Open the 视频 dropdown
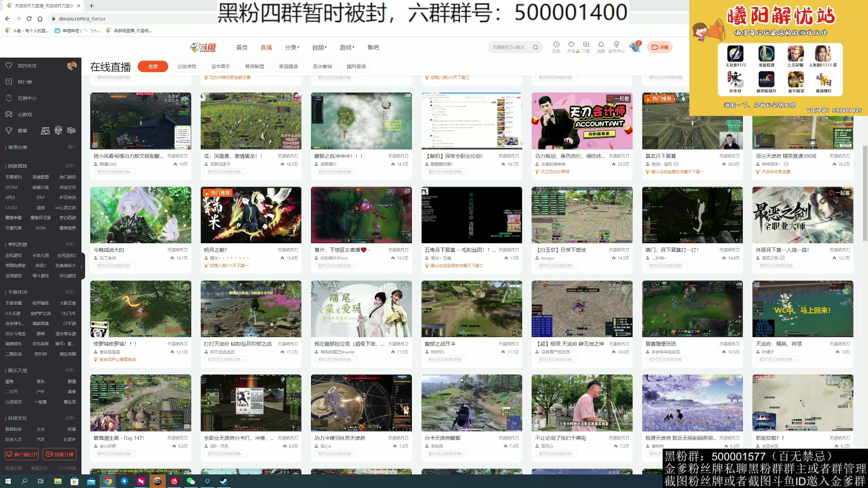The image size is (868, 488). (318, 47)
